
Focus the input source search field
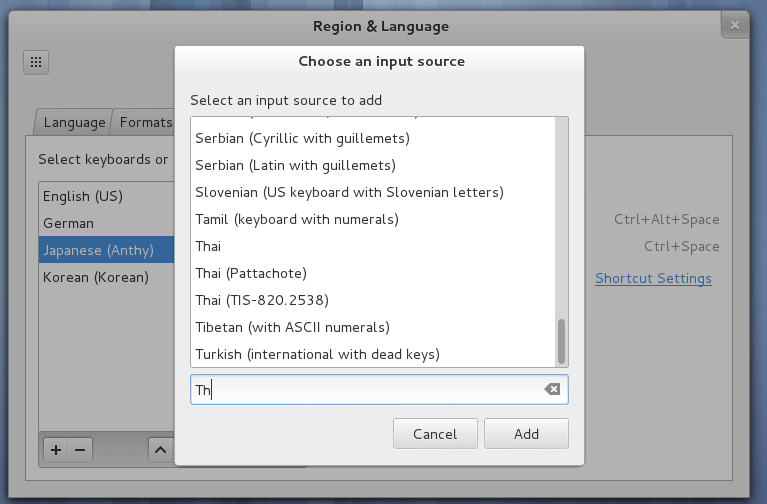coord(379,389)
